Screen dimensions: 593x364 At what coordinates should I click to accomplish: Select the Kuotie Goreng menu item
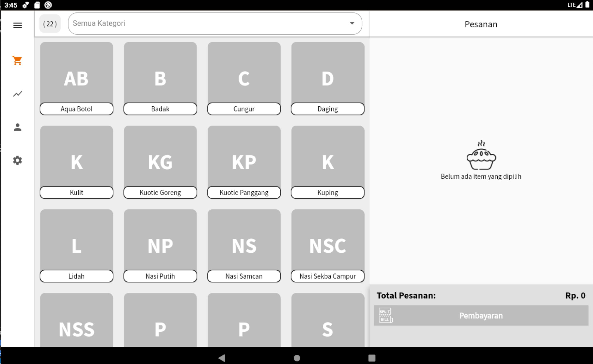pos(160,162)
